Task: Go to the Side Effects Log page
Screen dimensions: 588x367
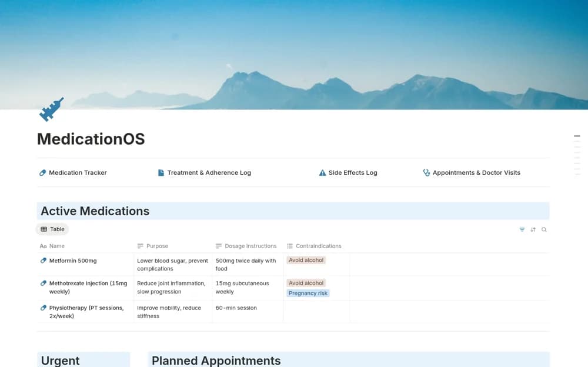Action: tap(353, 172)
